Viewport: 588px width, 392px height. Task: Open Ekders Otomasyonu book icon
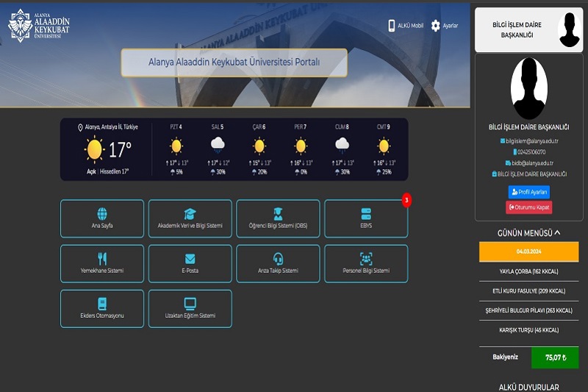click(x=102, y=304)
